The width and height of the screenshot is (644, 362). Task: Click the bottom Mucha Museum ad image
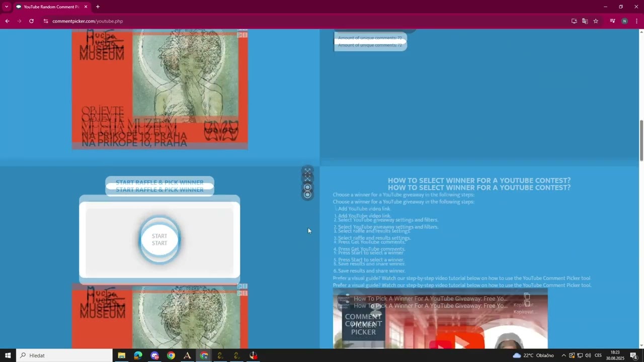pos(159,317)
